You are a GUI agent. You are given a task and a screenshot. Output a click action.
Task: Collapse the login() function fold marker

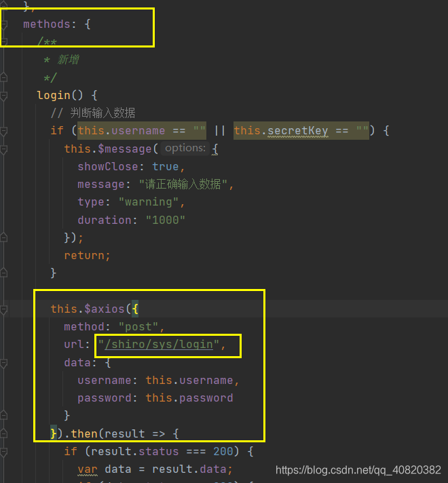4,96
